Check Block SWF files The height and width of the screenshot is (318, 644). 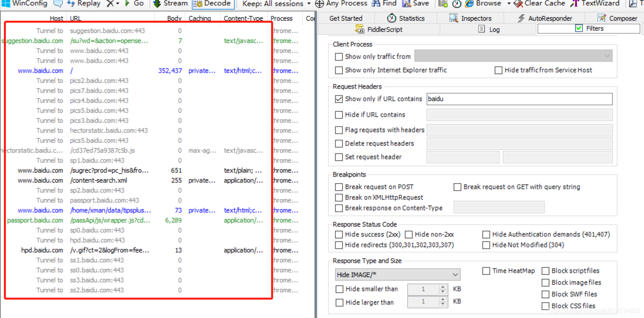pos(545,295)
